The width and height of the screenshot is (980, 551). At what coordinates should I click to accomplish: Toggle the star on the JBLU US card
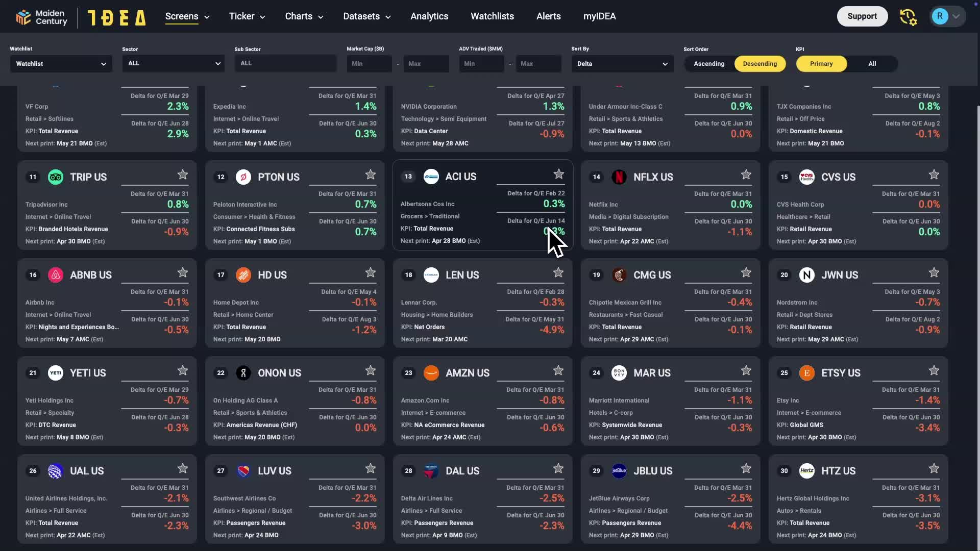click(746, 469)
